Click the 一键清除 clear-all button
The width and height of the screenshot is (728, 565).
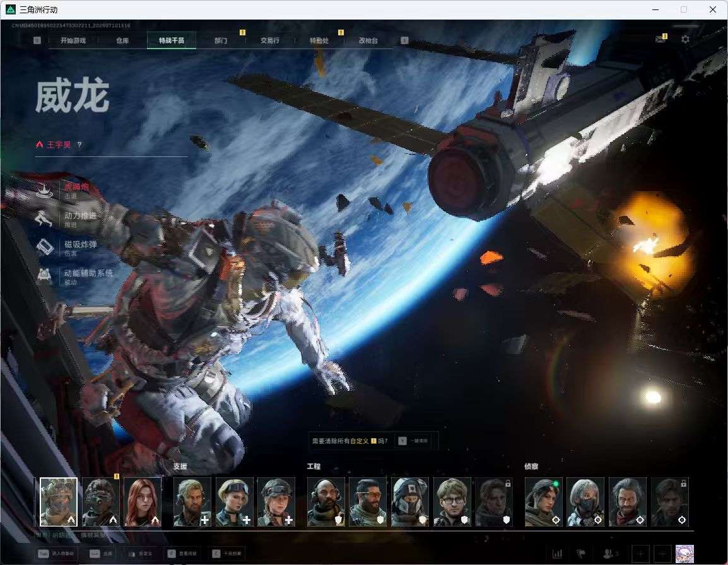[x=414, y=441]
